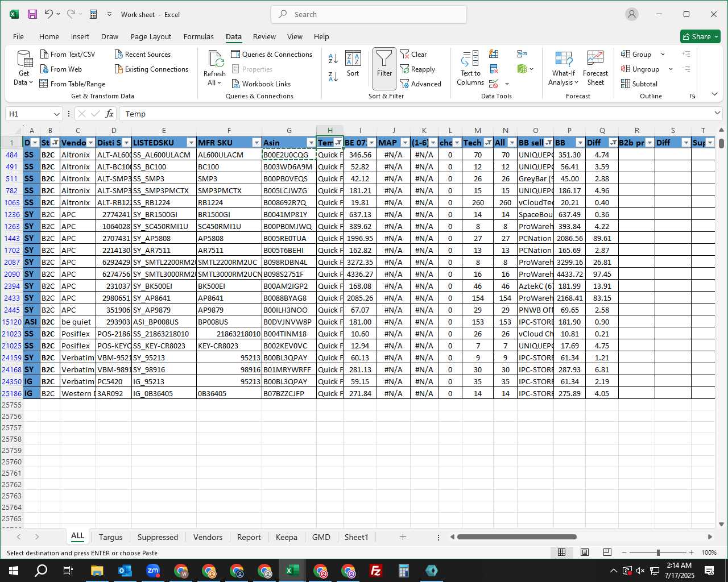The height and width of the screenshot is (582, 728).
Task: Open the BE 07 column filter dropdown
Action: (x=371, y=143)
